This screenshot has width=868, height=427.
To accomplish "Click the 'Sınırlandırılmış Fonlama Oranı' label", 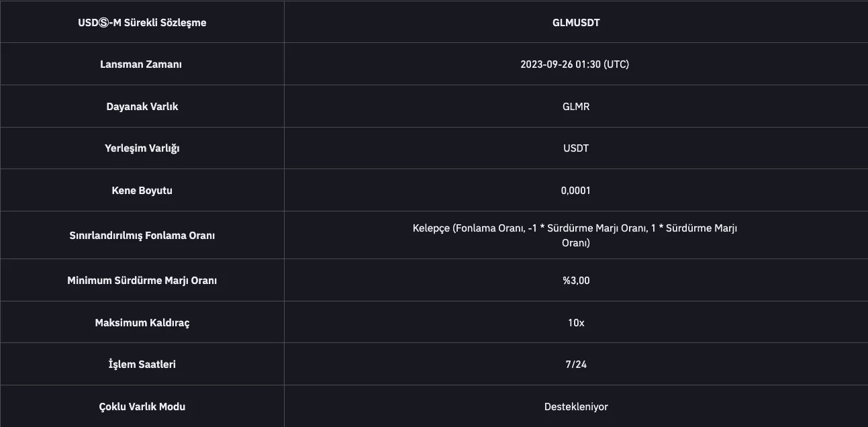I will [142, 236].
